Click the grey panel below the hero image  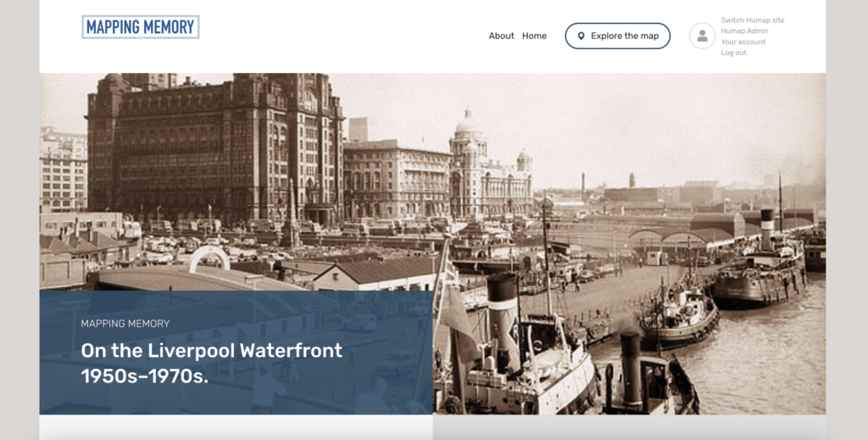(x=629, y=427)
